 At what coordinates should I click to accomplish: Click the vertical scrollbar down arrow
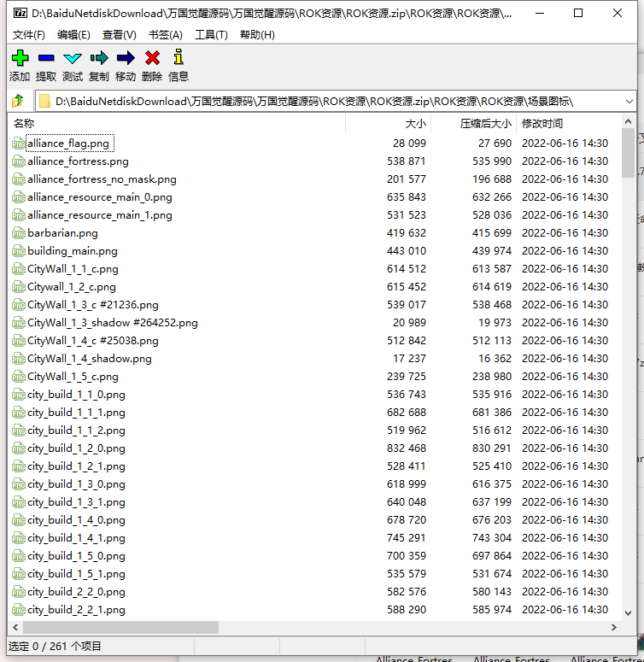[629, 612]
